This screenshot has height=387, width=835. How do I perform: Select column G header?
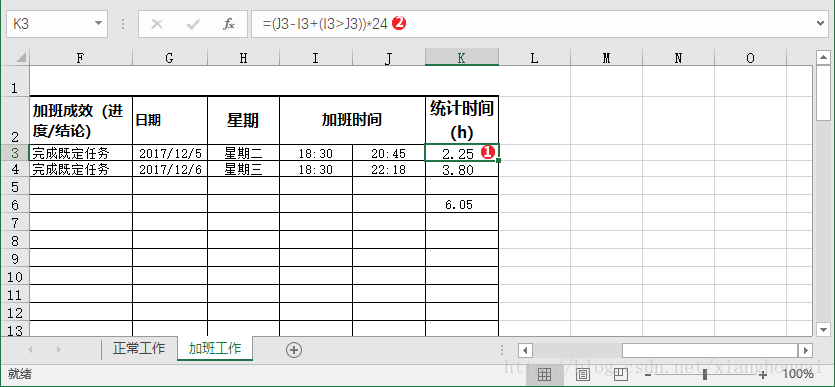[x=170, y=58]
